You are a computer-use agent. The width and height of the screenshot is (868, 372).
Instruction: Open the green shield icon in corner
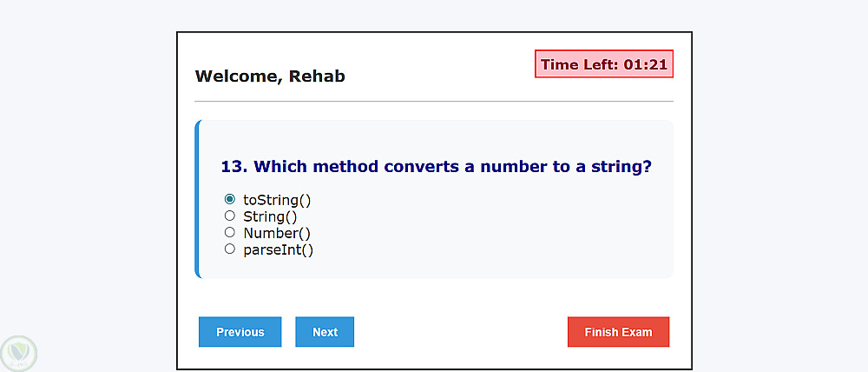pyautogui.click(x=18, y=353)
